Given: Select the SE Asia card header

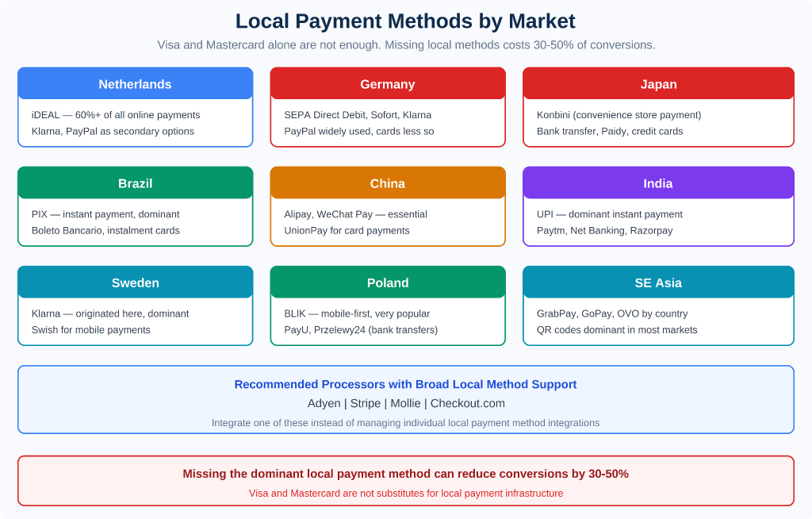Looking at the screenshot, I should tap(658, 283).
